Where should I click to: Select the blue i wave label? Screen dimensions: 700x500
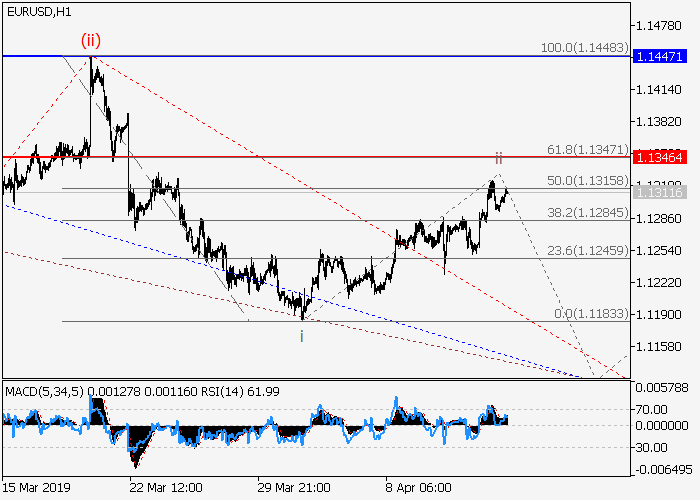[302, 335]
